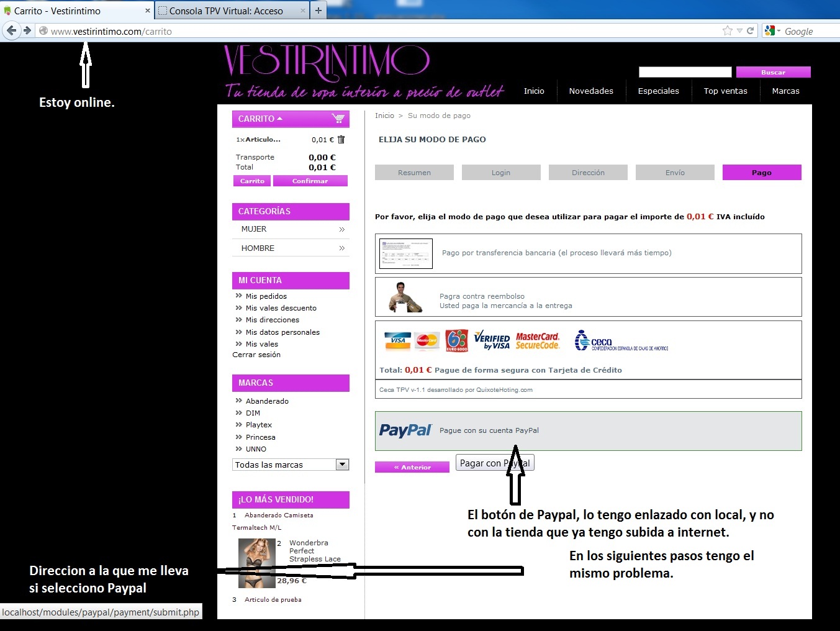The height and width of the screenshot is (631, 840).
Task: Open the Google search engine selector icon
Action: (x=770, y=31)
